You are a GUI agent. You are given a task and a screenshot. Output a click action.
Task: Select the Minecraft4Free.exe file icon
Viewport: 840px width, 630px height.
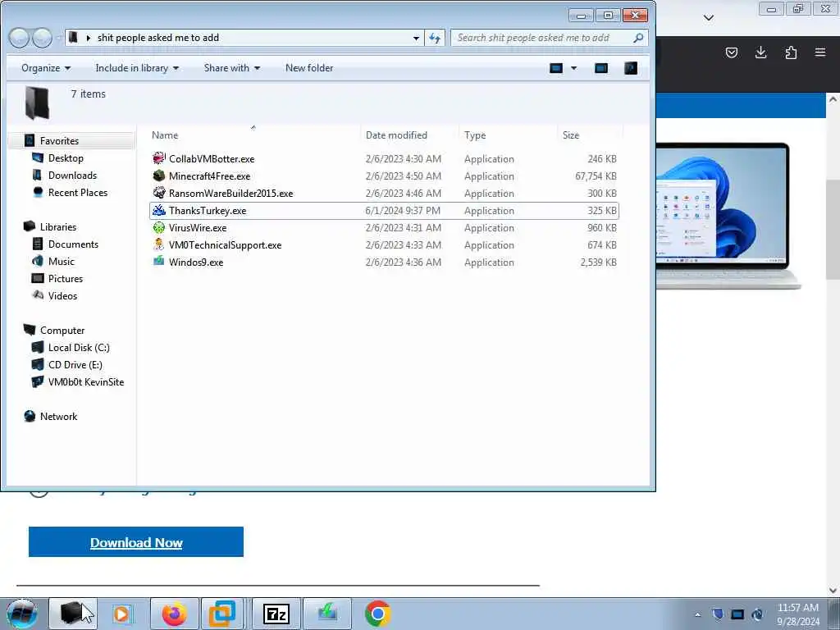coord(158,176)
